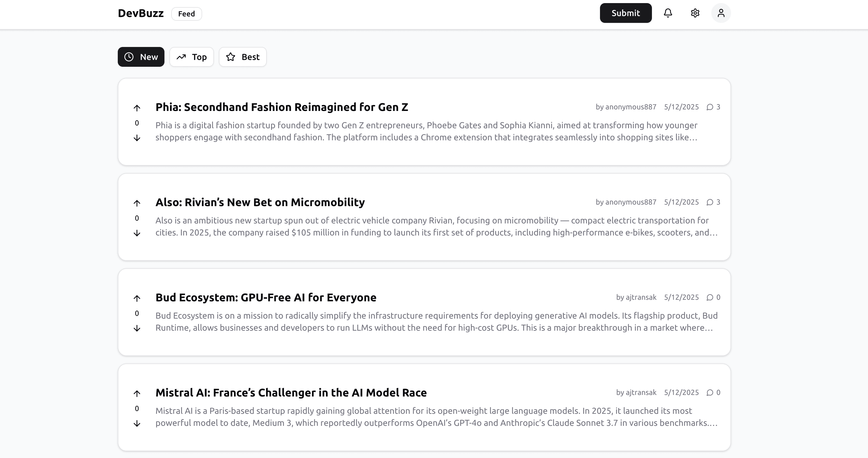Upvote the Bud Ecosystem post
Viewport: 868px width, 458px height.
[137, 298]
